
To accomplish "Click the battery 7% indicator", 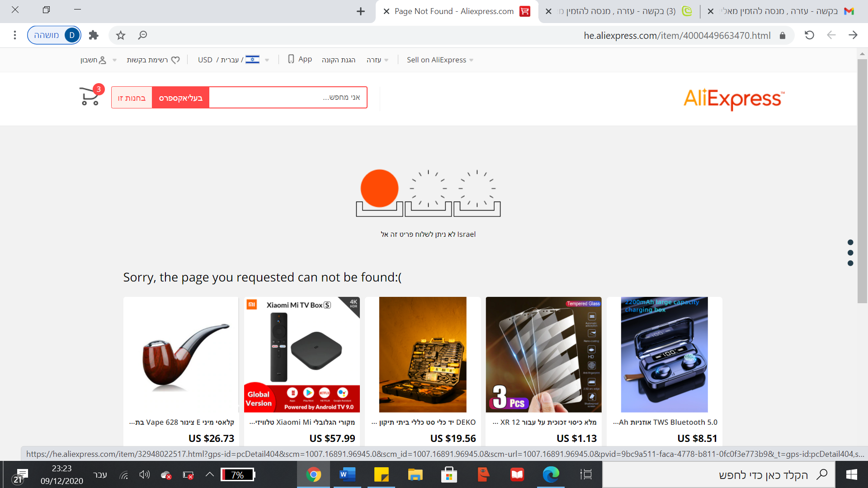I will [238, 474].
